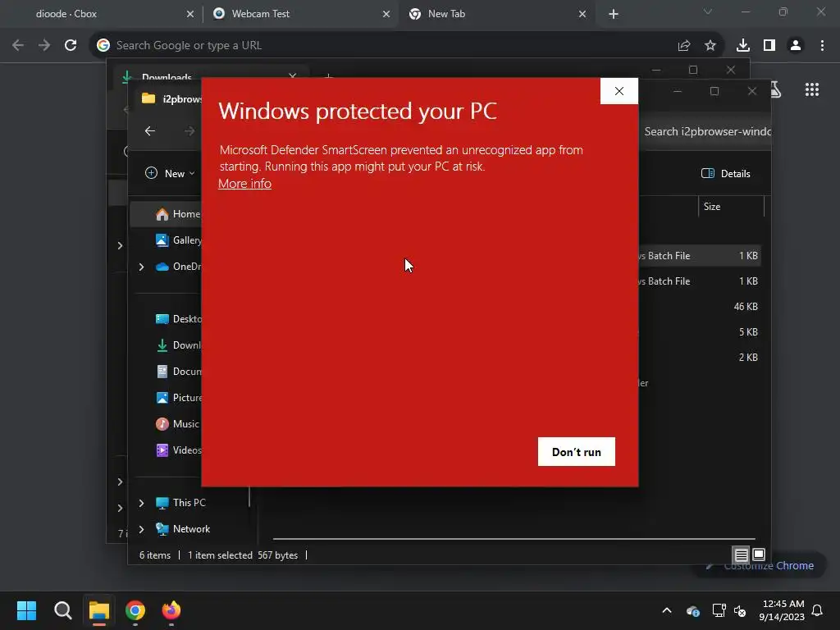Click OneDrive cloud tray icon
Screen dimensions: 840x630
[692, 610]
